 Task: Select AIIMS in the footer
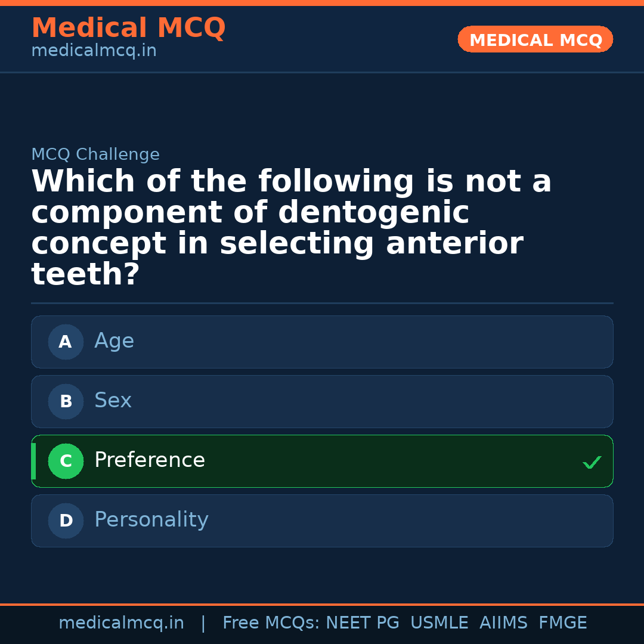pos(503,623)
